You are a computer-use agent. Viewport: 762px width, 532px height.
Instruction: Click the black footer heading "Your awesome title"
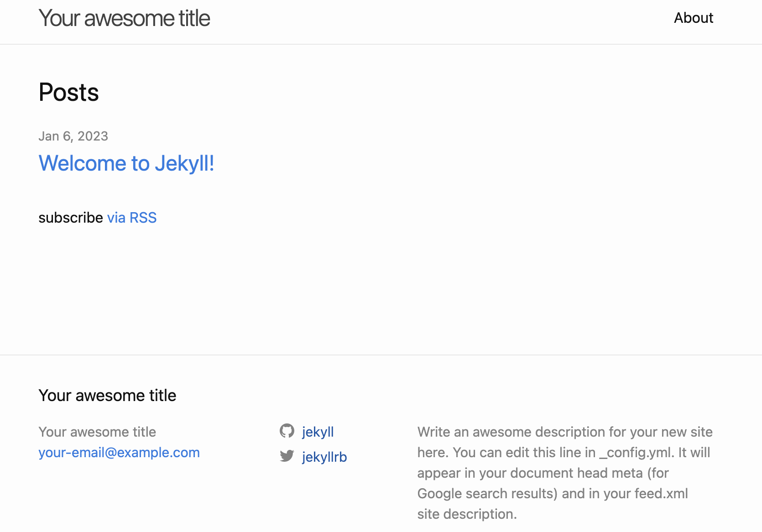tap(107, 395)
